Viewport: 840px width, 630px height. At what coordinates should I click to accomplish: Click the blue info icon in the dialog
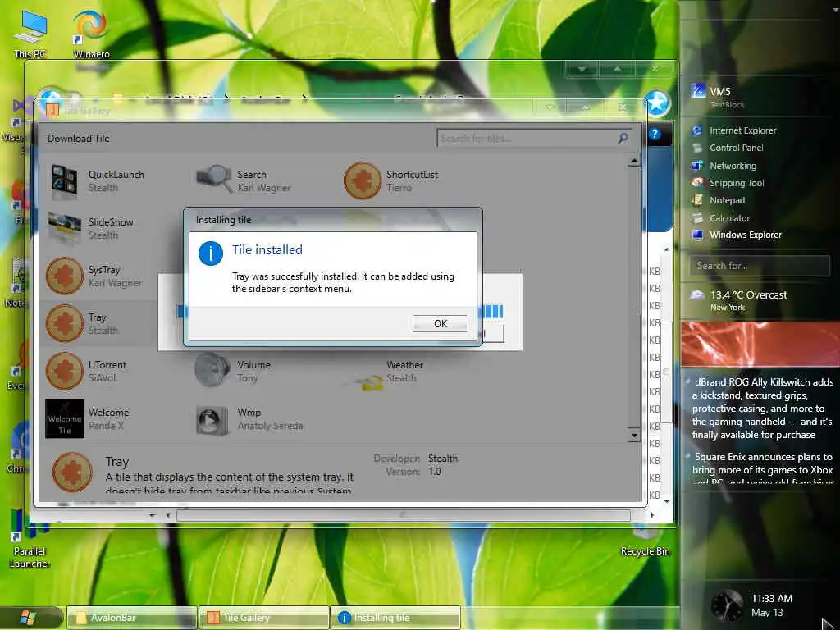coord(211,253)
